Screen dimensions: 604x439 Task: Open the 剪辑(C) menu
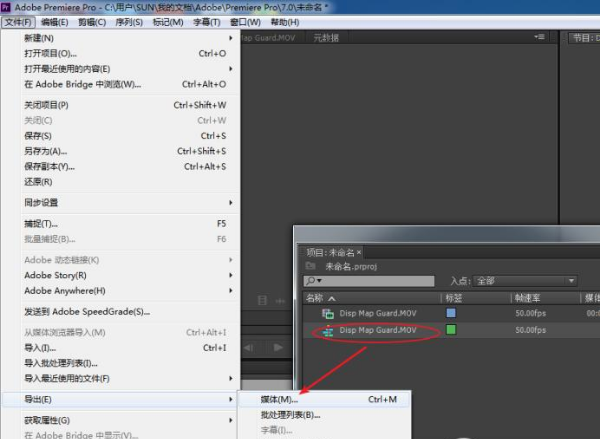tap(92, 22)
